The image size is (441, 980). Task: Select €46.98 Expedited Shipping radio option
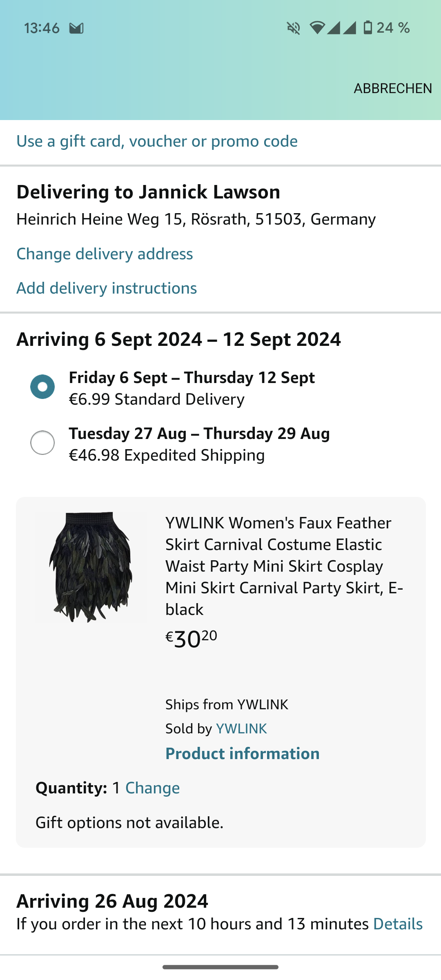pyautogui.click(x=42, y=443)
